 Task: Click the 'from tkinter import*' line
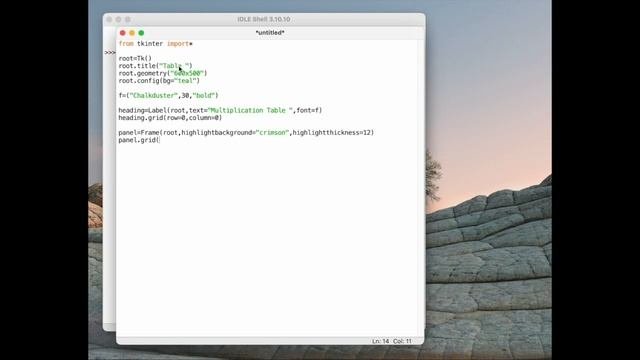click(156, 44)
